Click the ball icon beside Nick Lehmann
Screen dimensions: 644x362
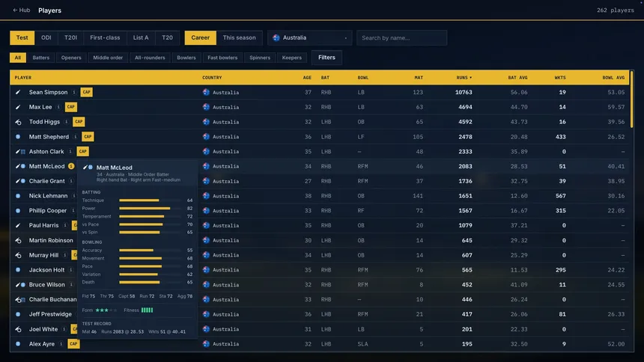tap(18, 196)
